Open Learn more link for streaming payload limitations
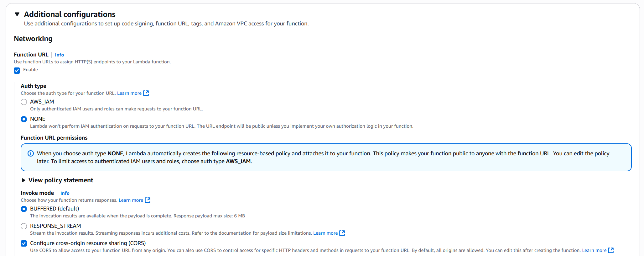The width and height of the screenshot is (644, 256). pyautogui.click(x=325, y=233)
